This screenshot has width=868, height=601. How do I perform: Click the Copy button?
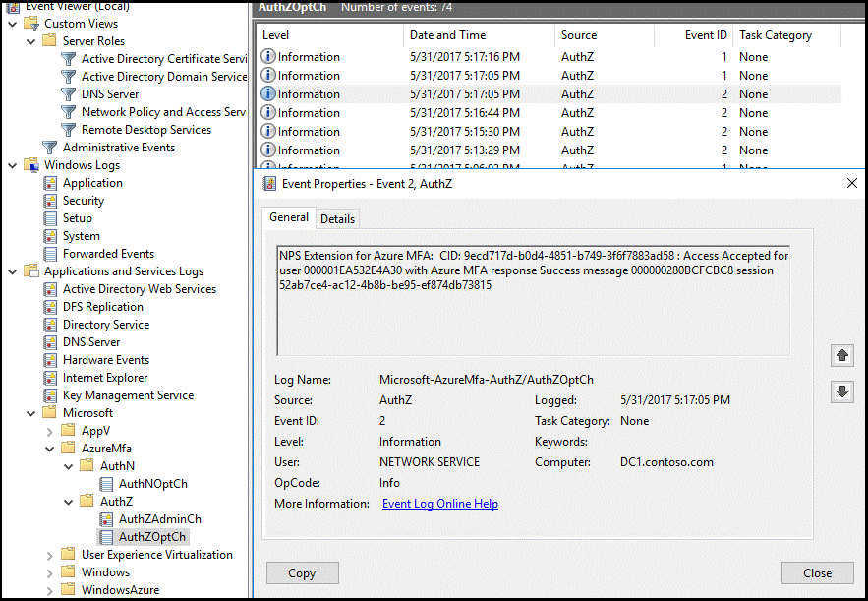(302, 573)
